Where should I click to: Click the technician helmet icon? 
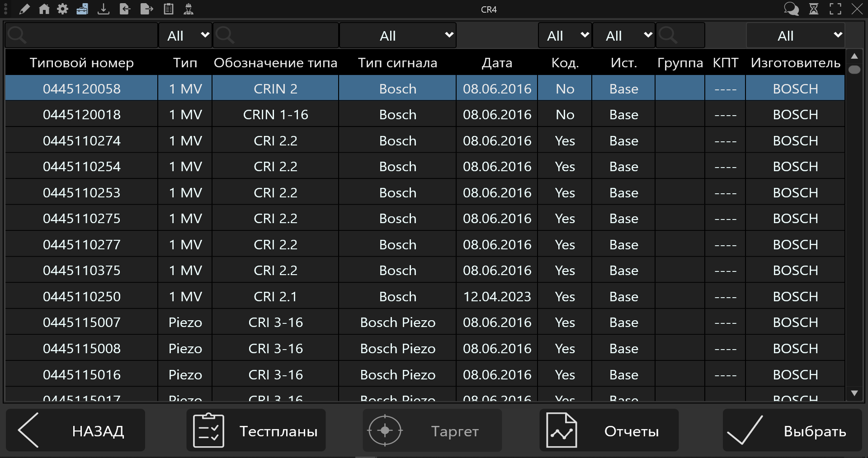tap(189, 9)
